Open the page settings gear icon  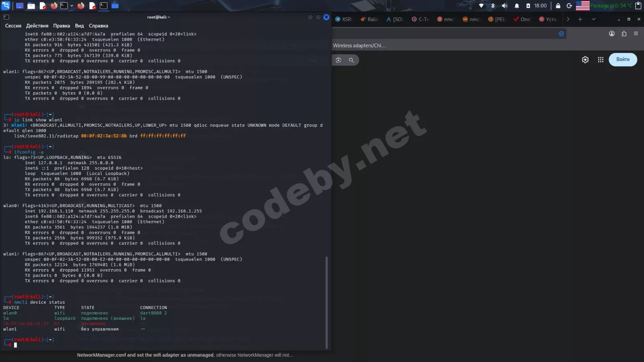(x=585, y=60)
